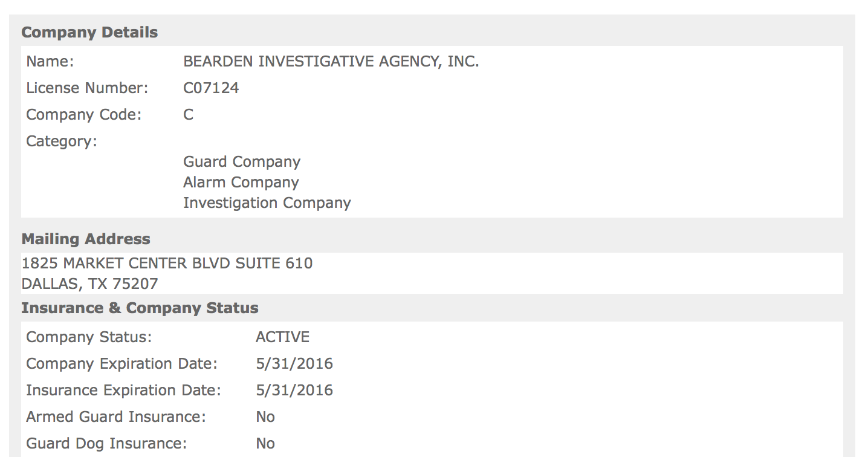868x457 pixels.
Task: Click the DALLAS, TX 75207 address line
Action: (x=89, y=284)
